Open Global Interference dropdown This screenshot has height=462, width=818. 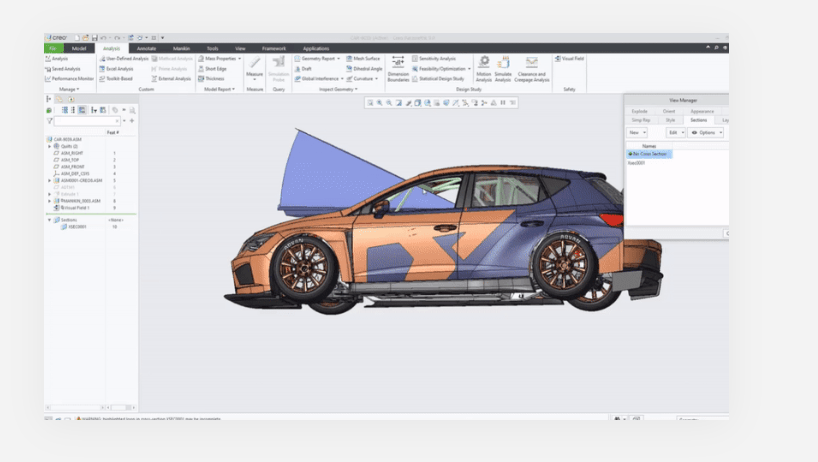click(x=342, y=79)
